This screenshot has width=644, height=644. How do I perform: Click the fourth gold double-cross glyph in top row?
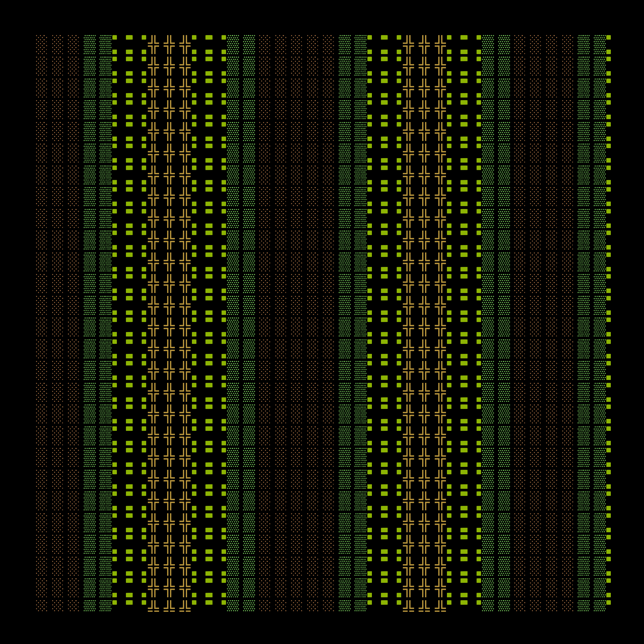[x=408, y=44]
